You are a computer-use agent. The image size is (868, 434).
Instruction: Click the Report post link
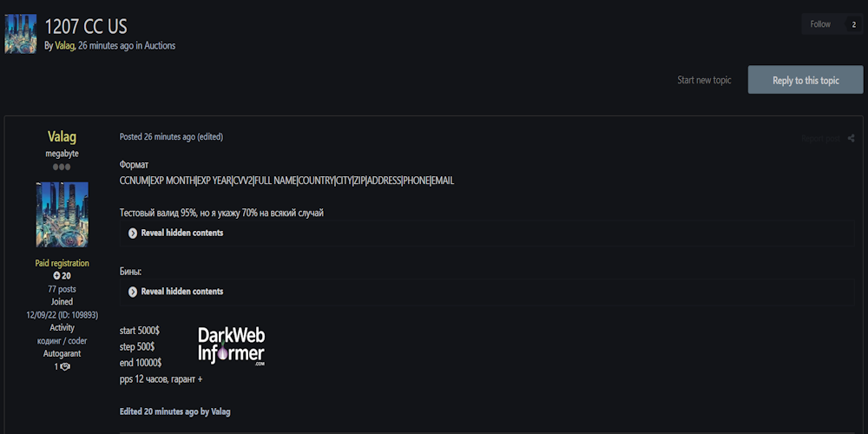click(820, 138)
